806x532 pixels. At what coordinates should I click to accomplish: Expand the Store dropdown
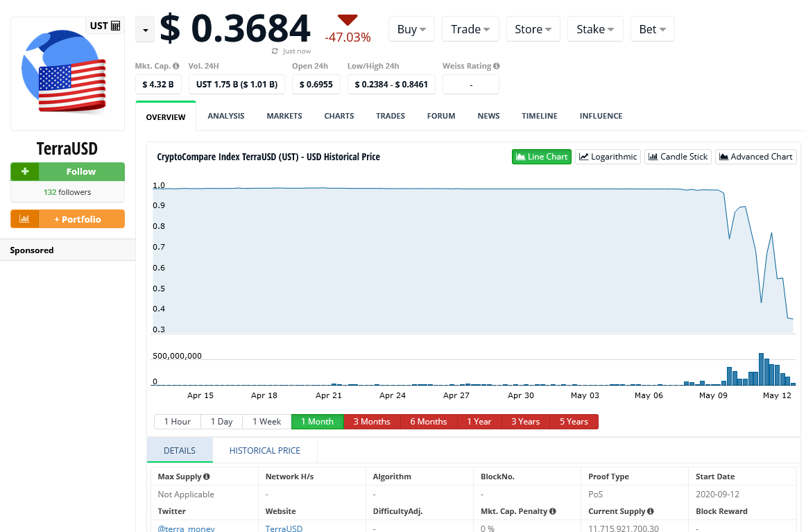(x=533, y=29)
